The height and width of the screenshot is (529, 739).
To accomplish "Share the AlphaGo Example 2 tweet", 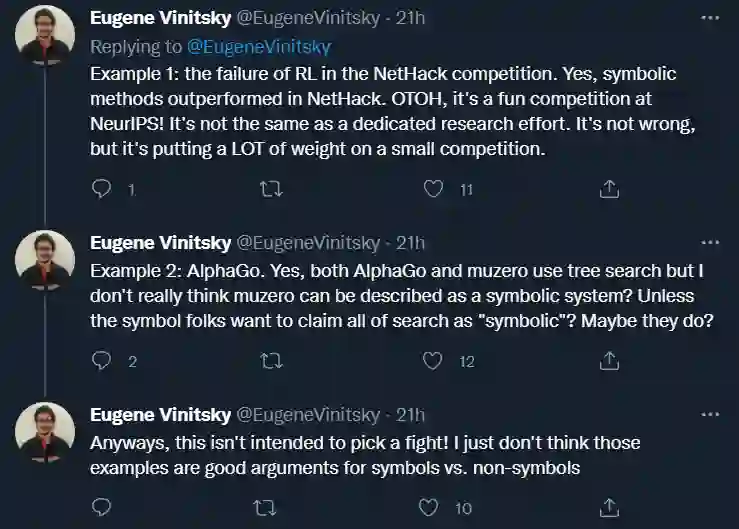I will point(608,361).
